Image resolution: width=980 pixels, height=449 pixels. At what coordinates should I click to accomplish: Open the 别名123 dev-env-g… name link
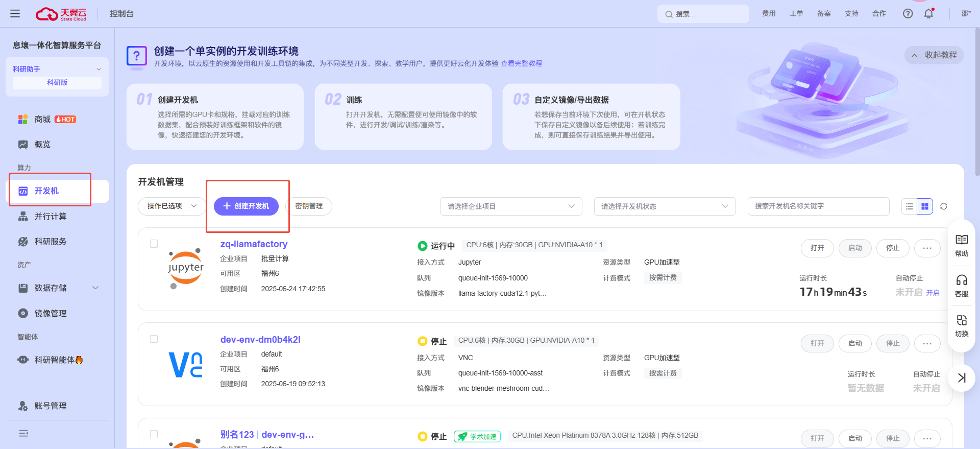click(x=267, y=435)
